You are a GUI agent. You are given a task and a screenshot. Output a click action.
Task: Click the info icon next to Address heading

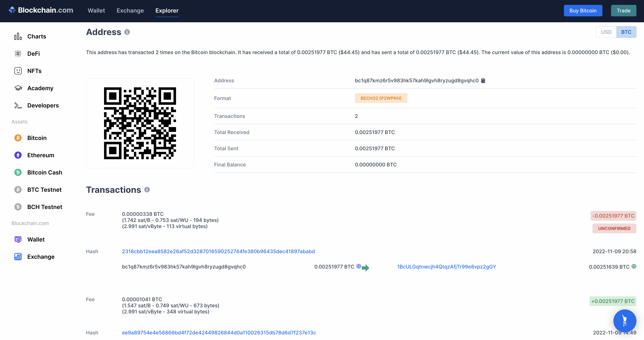coord(127,32)
